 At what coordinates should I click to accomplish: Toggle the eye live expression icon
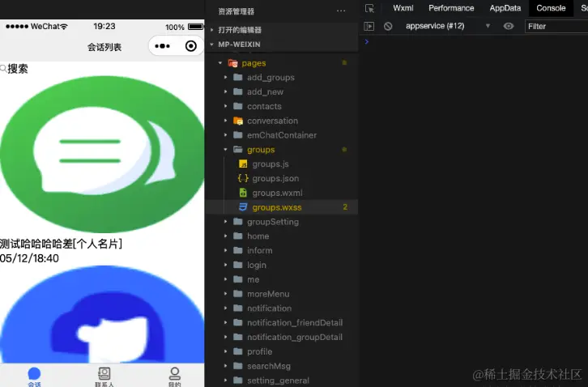point(509,26)
